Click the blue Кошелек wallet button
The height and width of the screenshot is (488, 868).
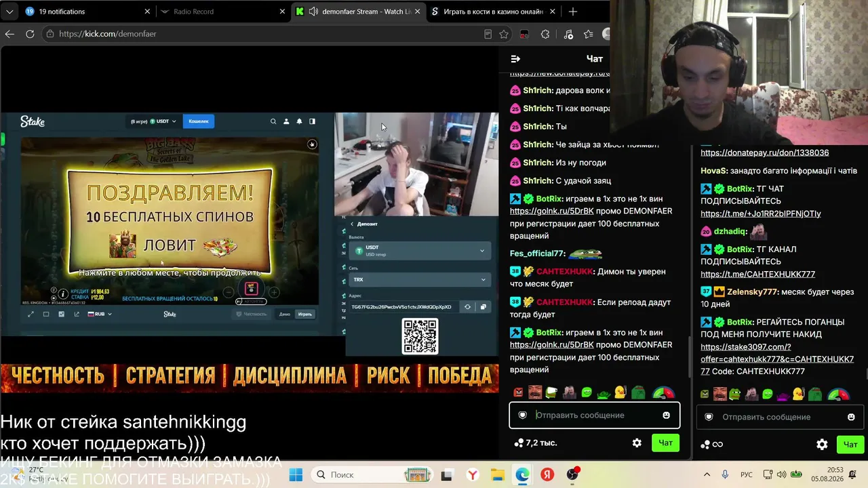(199, 121)
